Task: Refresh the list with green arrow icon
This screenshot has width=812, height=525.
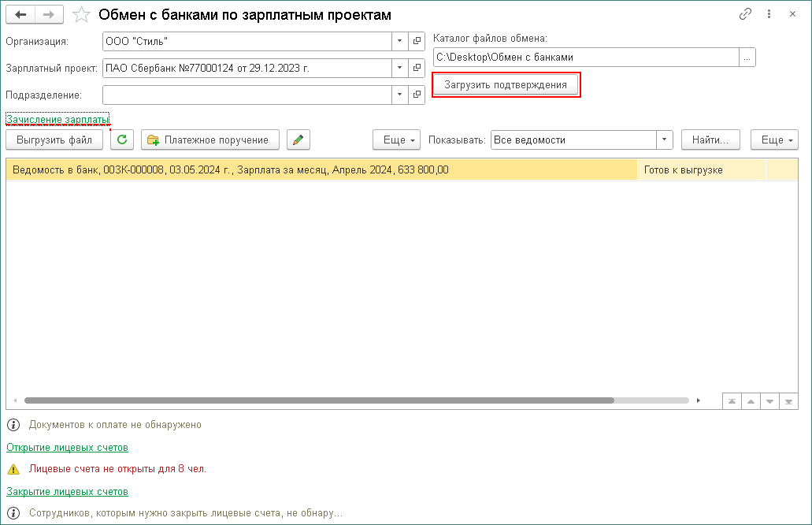Action: tap(122, 140)
